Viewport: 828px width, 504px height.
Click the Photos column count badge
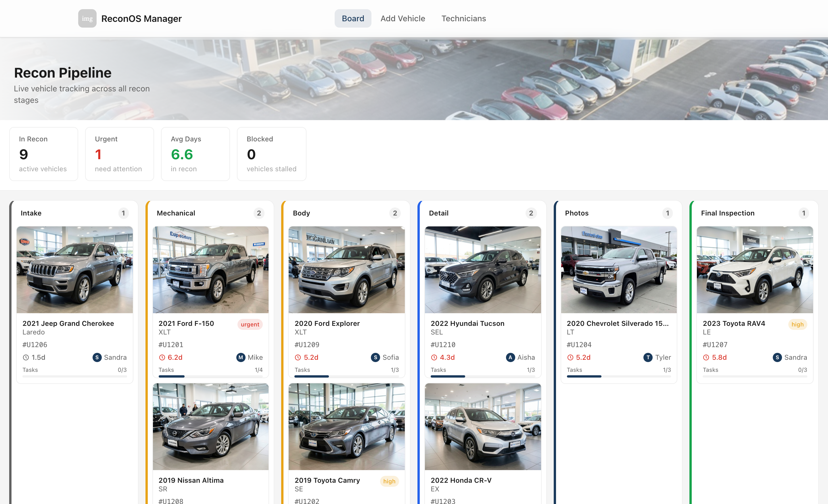667,213
